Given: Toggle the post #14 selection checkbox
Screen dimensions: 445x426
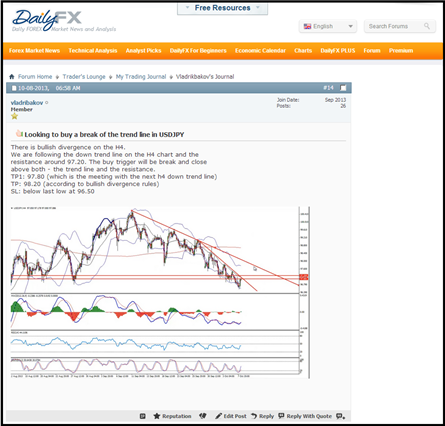Looking at the screenshot, I should coord(343,88).
